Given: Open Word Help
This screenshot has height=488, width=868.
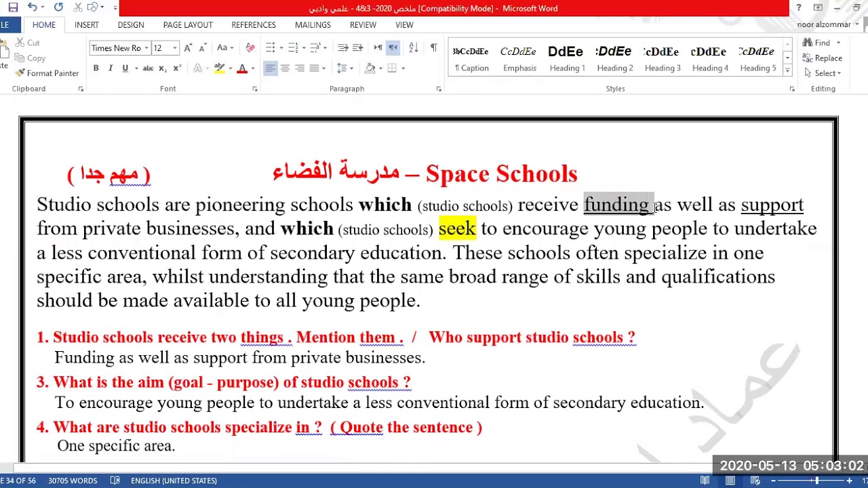Looking at the screenshot, I should point(799,7).
